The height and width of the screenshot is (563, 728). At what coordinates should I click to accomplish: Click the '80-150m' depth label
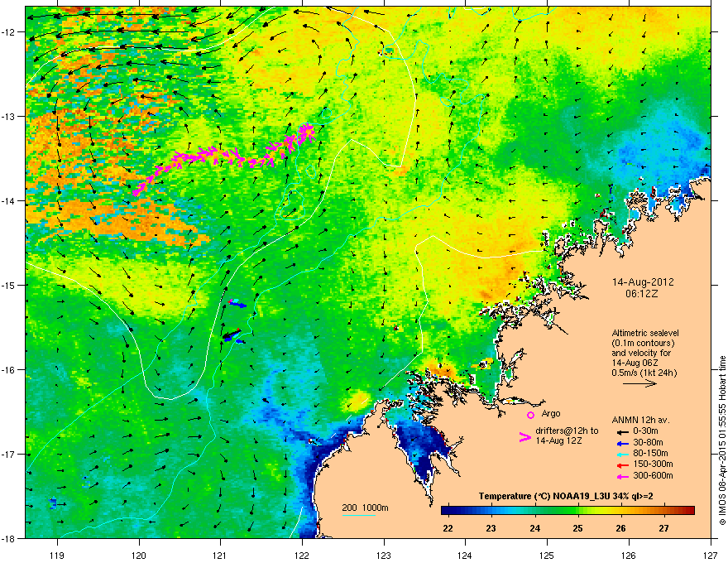(x=650, y=454)
